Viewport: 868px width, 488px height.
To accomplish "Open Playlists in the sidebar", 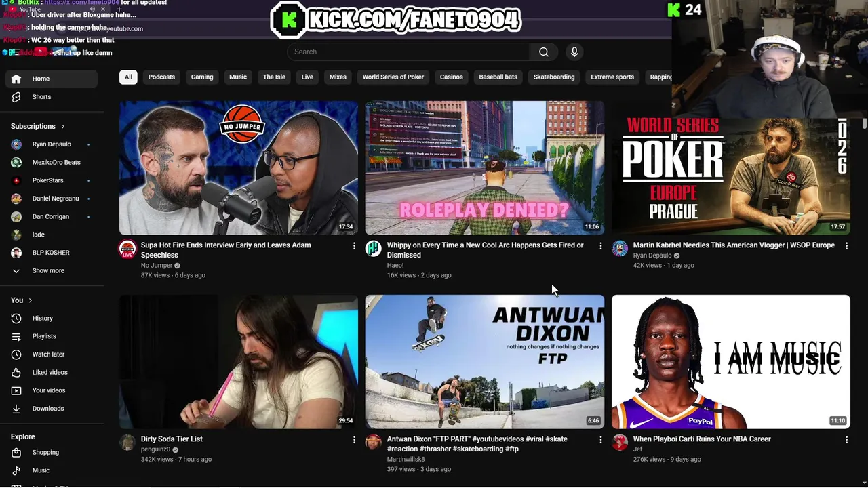I will tap(52, 336).
